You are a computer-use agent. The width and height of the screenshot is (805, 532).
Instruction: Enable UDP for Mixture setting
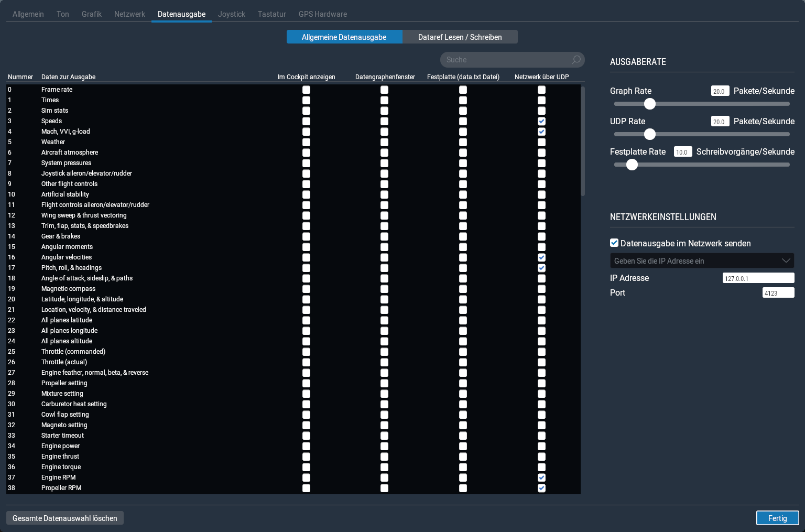[x=541, y=394]
